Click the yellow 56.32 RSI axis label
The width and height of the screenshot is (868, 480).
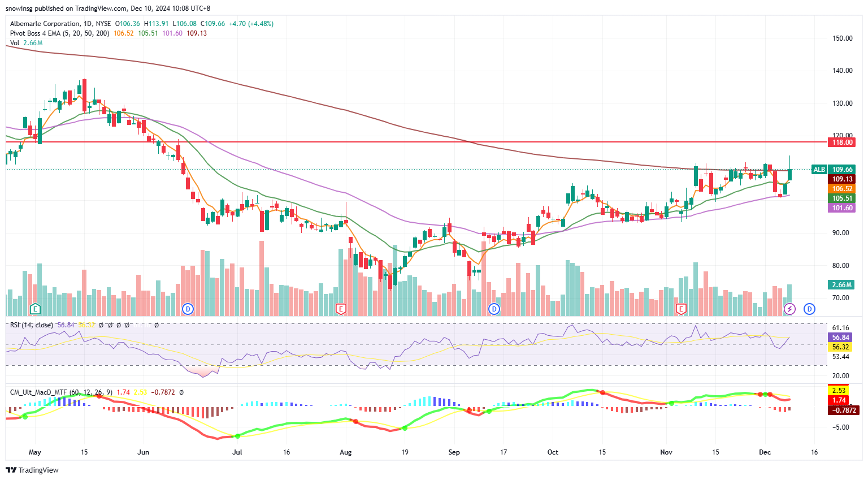tap(840, 347)
